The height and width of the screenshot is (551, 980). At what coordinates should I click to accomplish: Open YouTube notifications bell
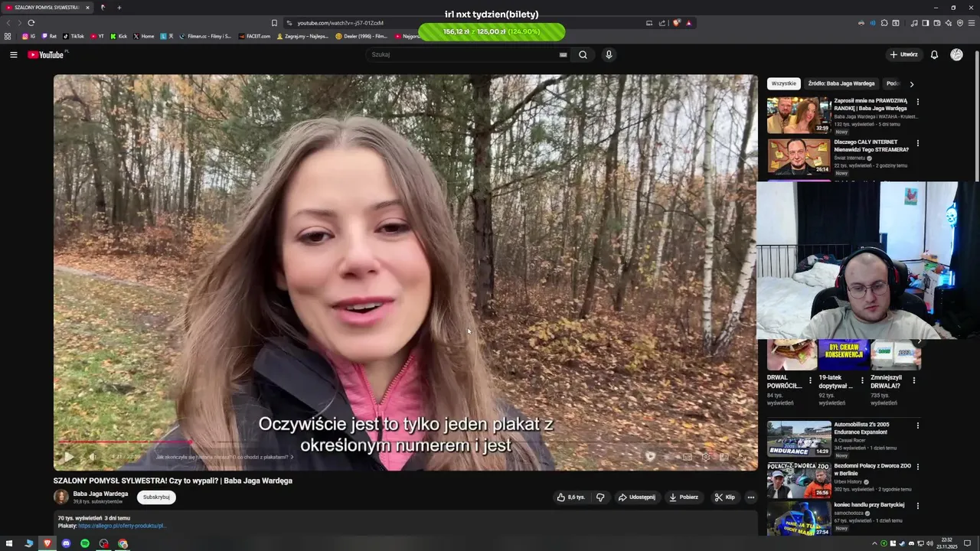934,54
